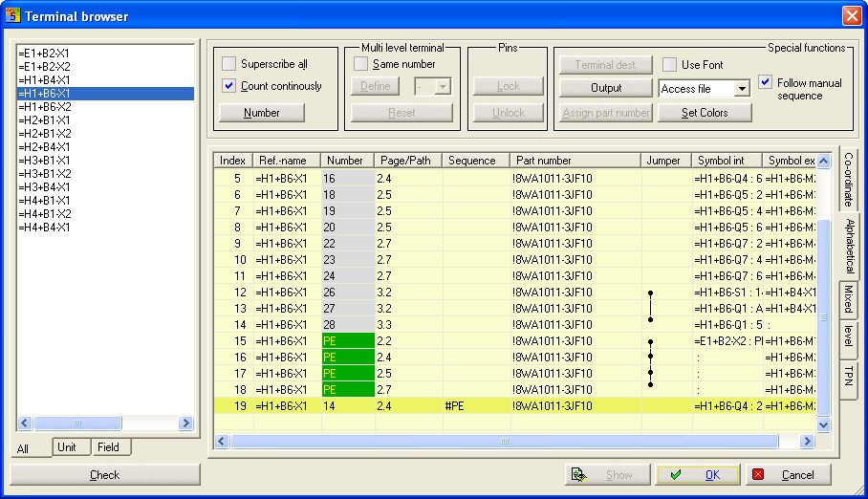
Task: Select the green PE cell in row 15
Action: (x=348, y=341)
